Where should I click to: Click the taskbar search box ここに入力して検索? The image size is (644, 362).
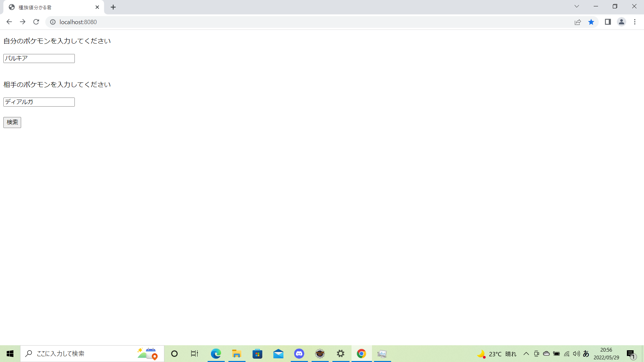92,354
